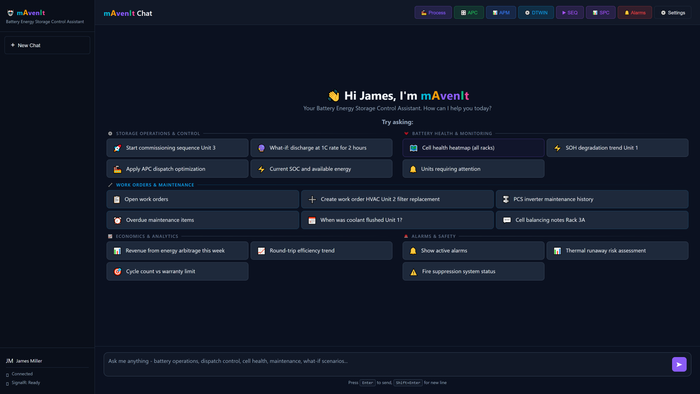This screenshot has height=394, width=700.
Task: Click the rocket icon for commissioning sequence
Action: click(117, 148)
